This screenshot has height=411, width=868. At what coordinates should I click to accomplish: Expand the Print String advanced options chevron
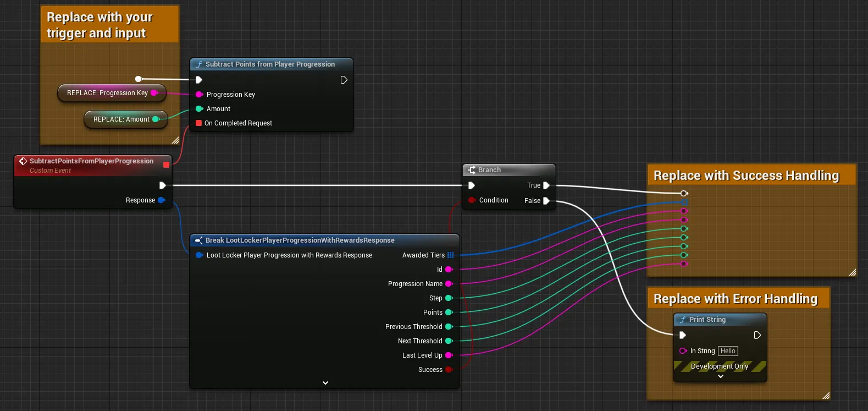[721, 377]
